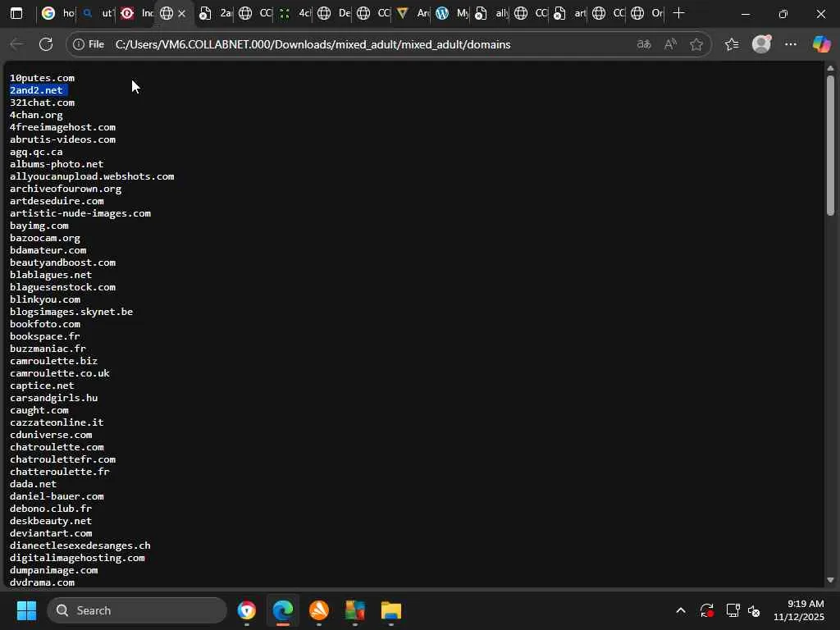Open the red and green app on the taskbar
This screenshot has height=630, width=840.
[354, 610]
